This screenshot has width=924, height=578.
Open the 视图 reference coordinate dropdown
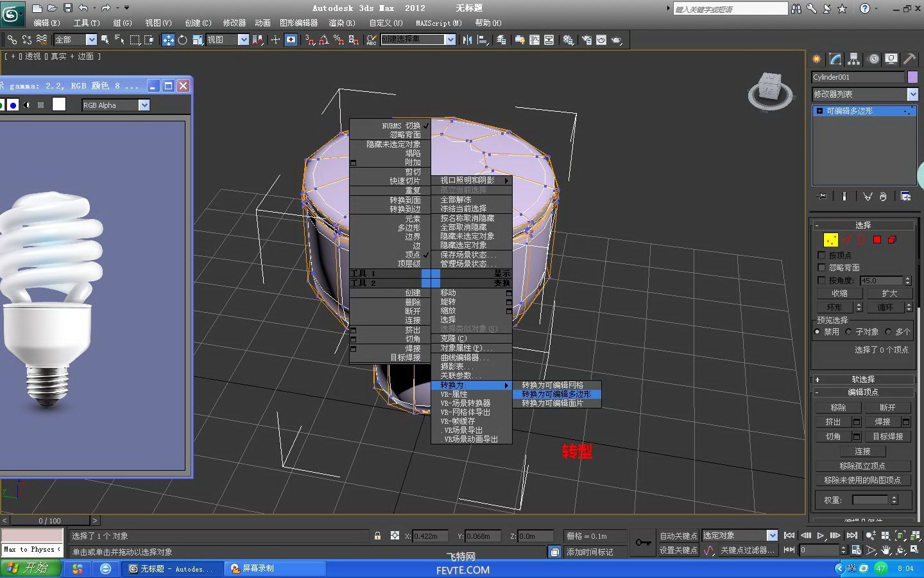243,40
